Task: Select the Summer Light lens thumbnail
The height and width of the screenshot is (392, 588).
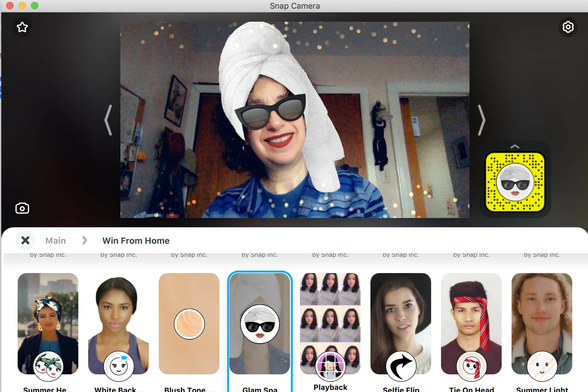Action: 542,323
